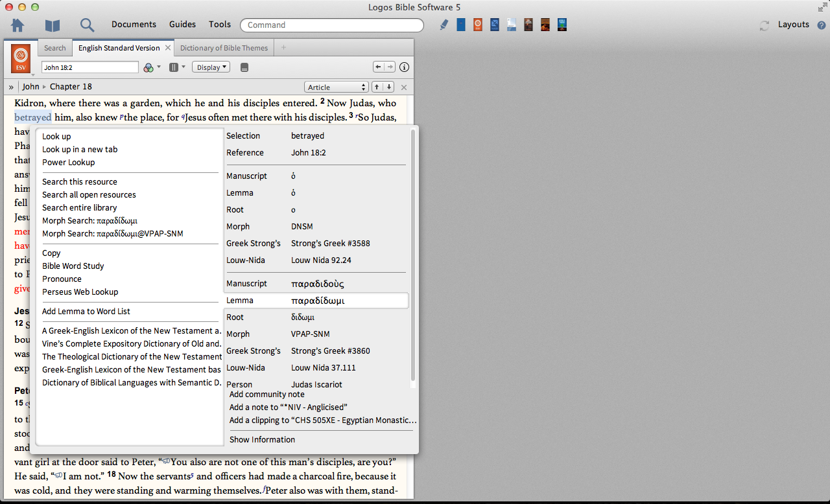Click the John 18:2 reference box
830x504 pixels.
pos(90,67)
